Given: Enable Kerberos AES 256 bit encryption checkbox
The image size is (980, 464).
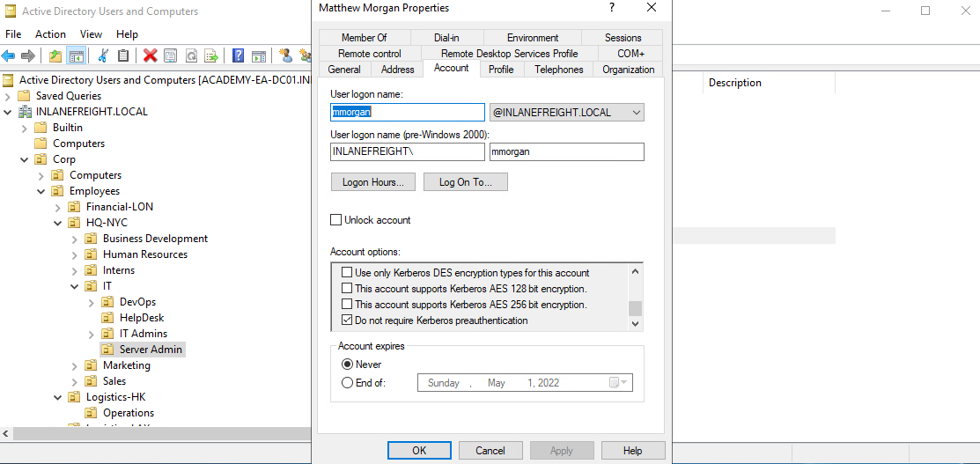Looking at the screenshot, I should pyautogui.click(x=347, y=305).
